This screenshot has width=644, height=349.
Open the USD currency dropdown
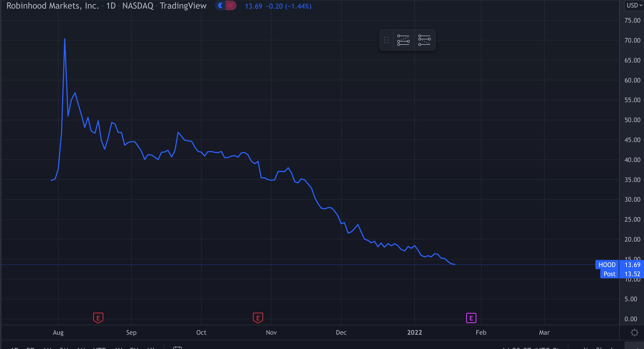634,5
